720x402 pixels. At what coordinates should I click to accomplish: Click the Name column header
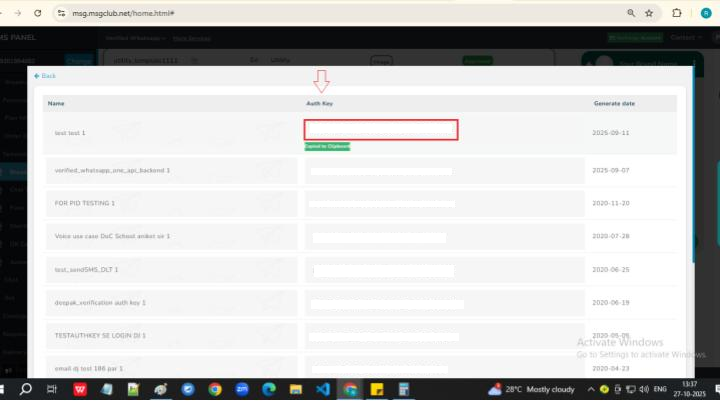tap(56, 103)
